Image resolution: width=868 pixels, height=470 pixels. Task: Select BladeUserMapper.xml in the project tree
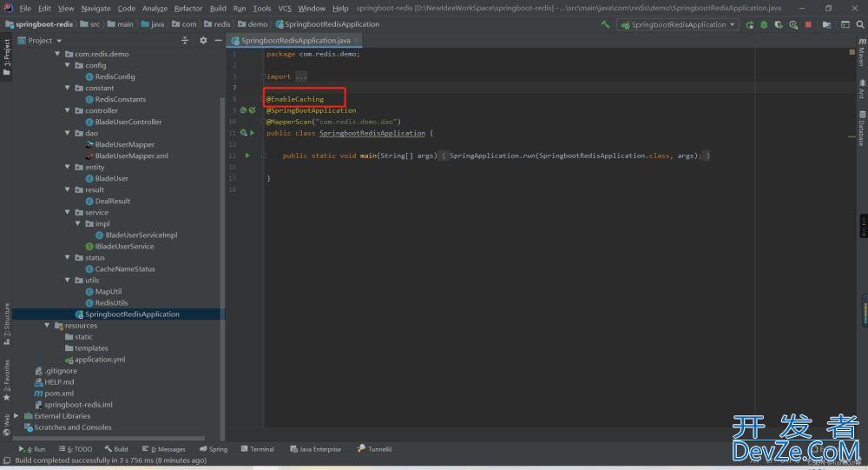[131, 156]
